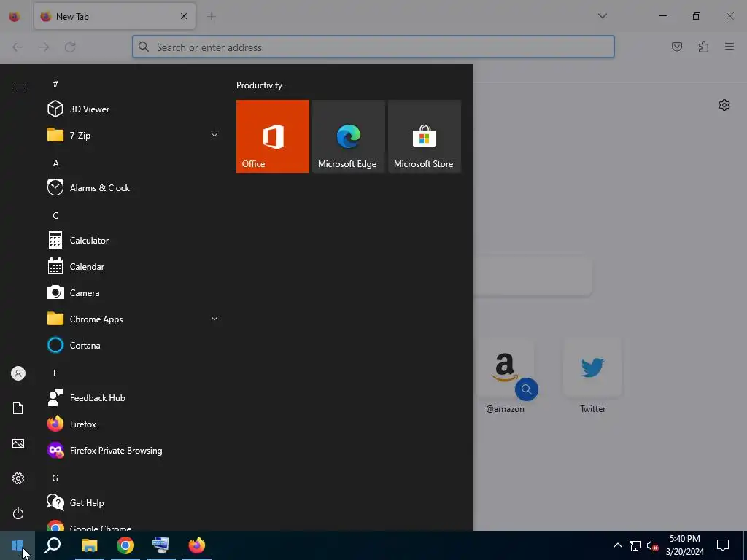Click the Windows Start button
747x560 pixels.
[18, 545]
